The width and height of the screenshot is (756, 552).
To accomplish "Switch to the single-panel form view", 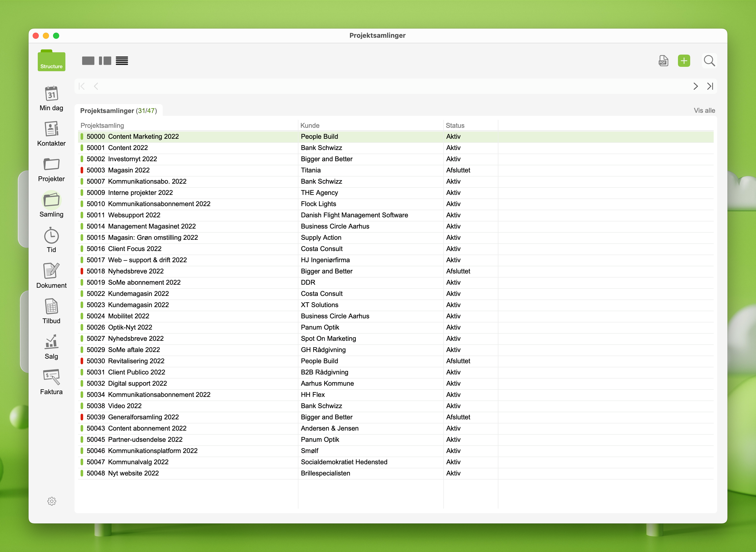I will click(88, 61).
